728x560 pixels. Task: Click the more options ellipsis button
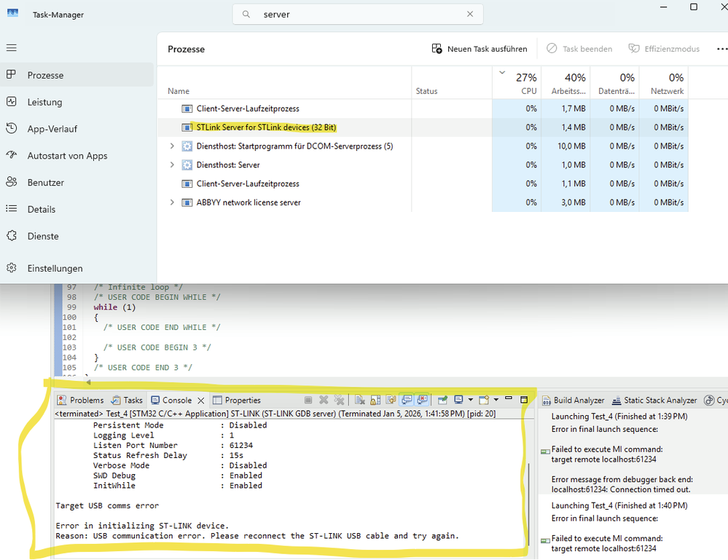(x=721, y=49)
